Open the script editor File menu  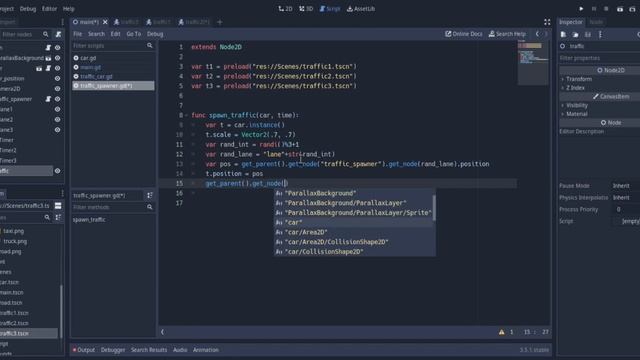[x=78, y=34]
